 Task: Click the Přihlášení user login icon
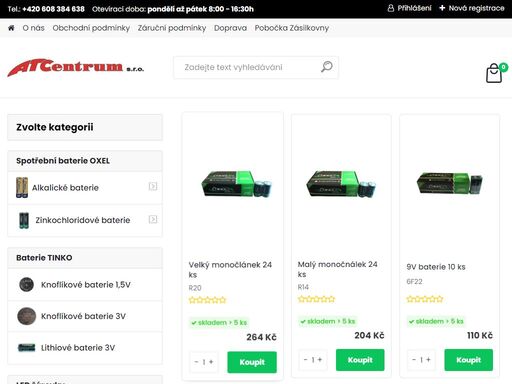[391, 8]
